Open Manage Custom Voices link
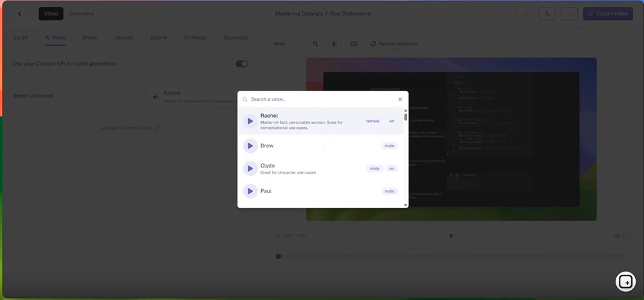The height and width of the screenshot is (300, 644). coord(130,128)
